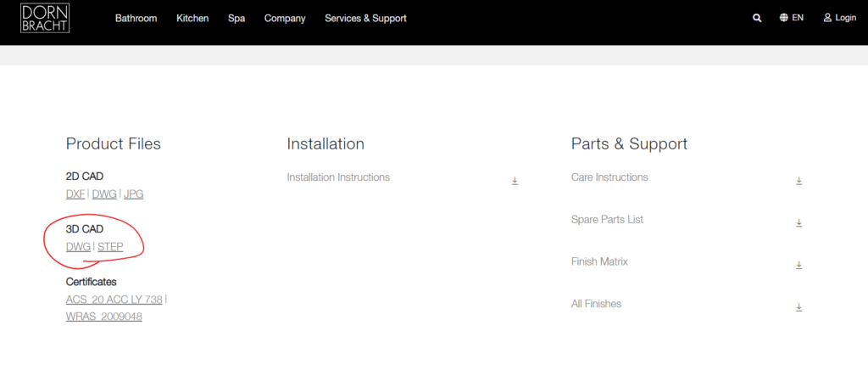Click Care Instructions download icon
The height and width of the screenshot is (376, 868).
coord(798,181)
